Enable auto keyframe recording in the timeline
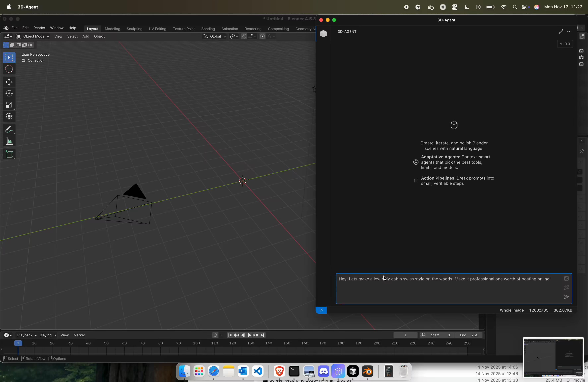This screenshot has width=588, height=382. click(215, 335)
